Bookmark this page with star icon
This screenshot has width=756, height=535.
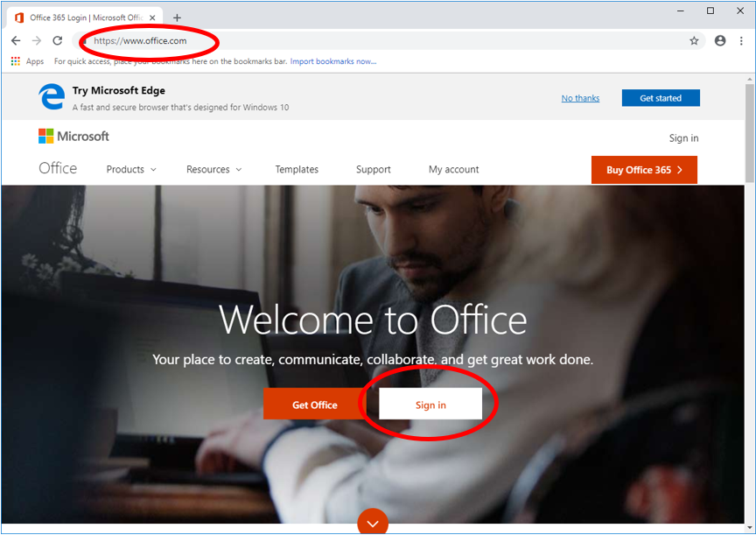[694, 40]
